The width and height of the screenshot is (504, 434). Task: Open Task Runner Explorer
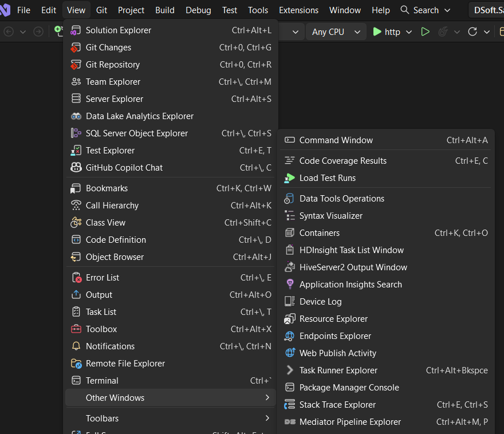[385, 370]
